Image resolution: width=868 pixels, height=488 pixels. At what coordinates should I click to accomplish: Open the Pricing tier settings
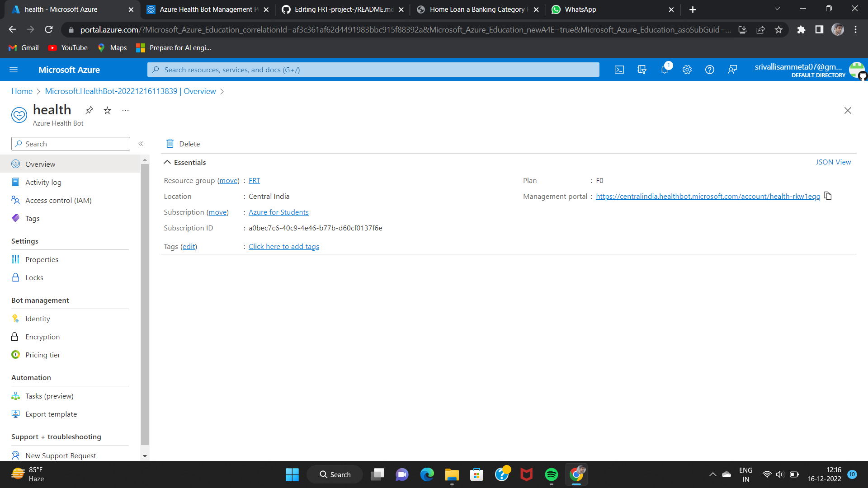click(x=42, y=355)
